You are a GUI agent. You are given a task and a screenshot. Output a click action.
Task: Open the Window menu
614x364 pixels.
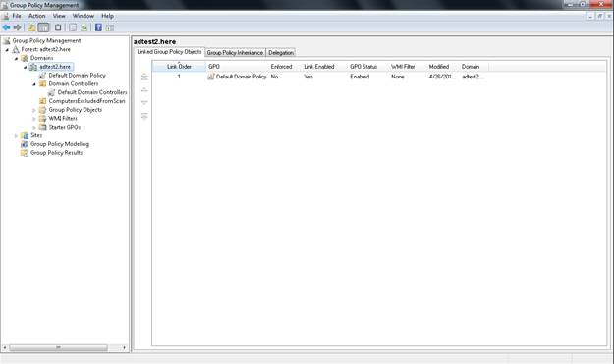(84, 16)
